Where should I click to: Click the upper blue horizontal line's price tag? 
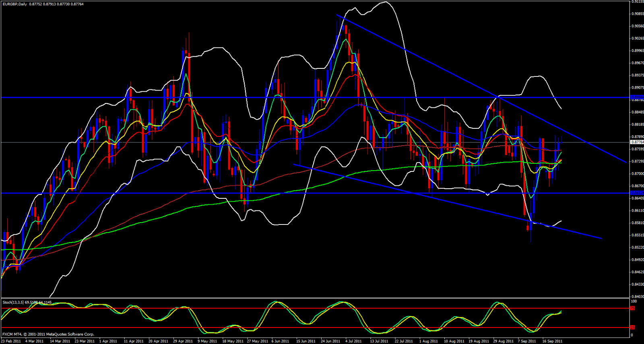point(637,97)
